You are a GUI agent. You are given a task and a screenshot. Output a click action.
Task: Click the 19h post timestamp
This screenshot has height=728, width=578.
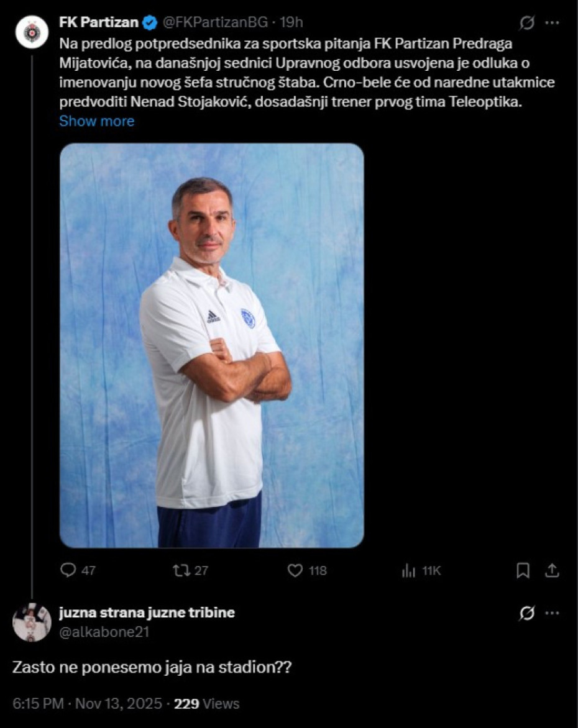(x=291, y=22)
